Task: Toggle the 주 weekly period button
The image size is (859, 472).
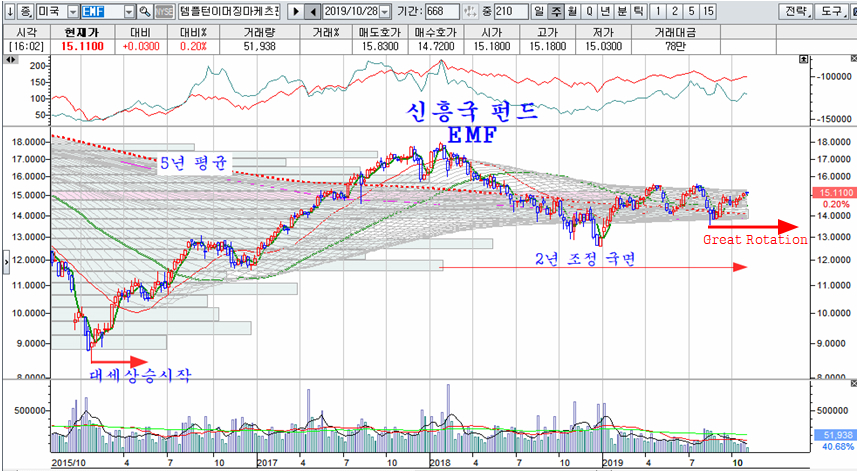Action: click(556, 11)
